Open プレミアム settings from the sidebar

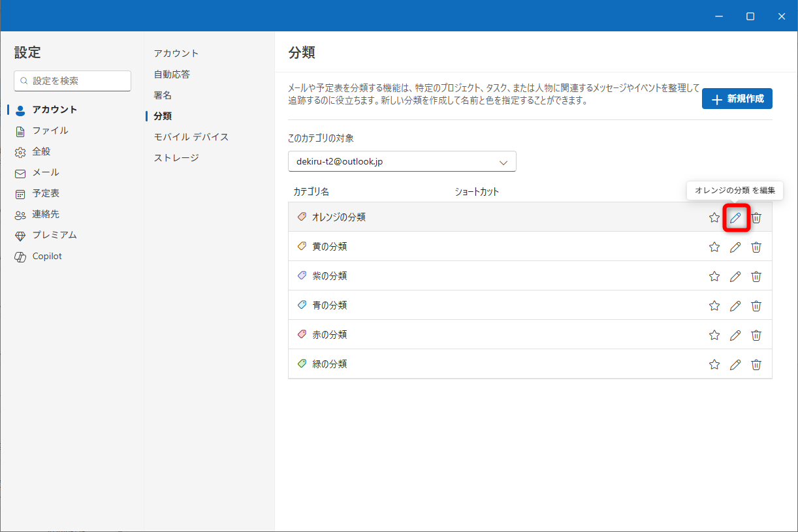[20, 235]
